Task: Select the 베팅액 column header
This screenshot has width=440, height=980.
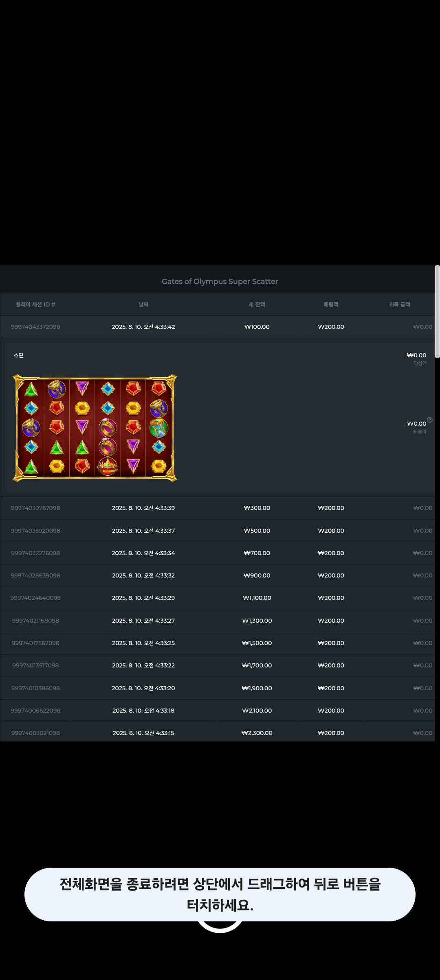Action: [x=331, y=304]
